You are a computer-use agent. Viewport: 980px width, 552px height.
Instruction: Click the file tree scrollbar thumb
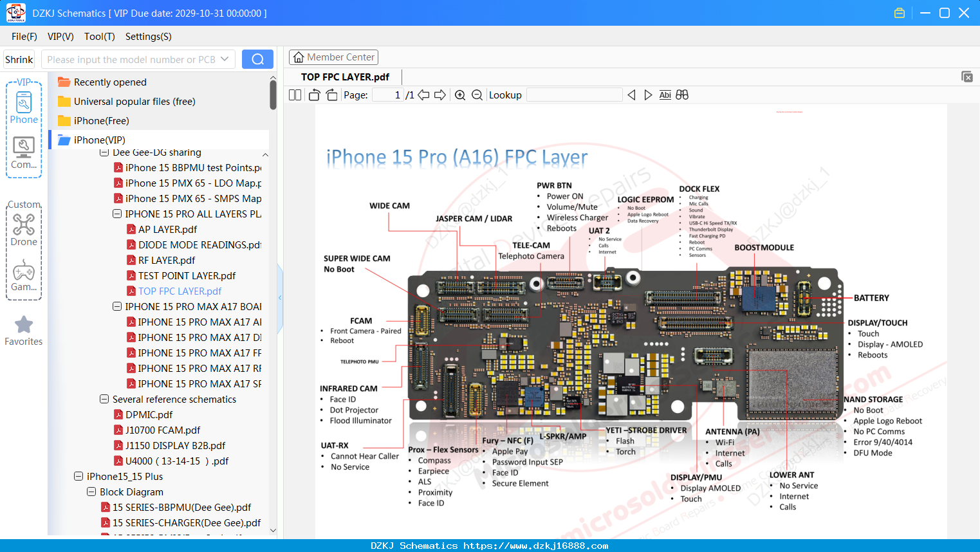coord(273,95)
